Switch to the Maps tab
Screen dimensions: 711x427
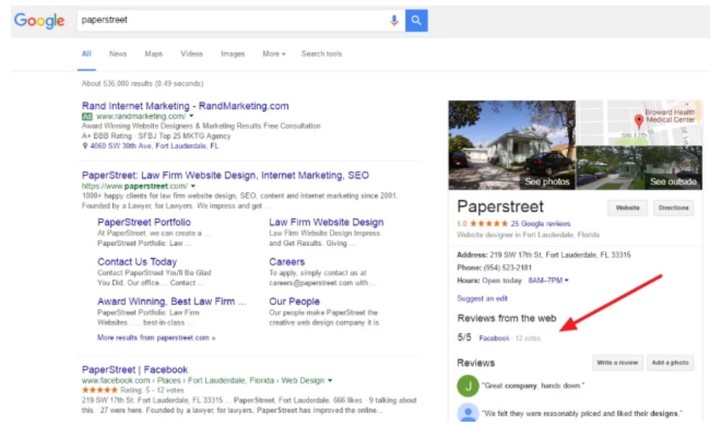(154, 54)
